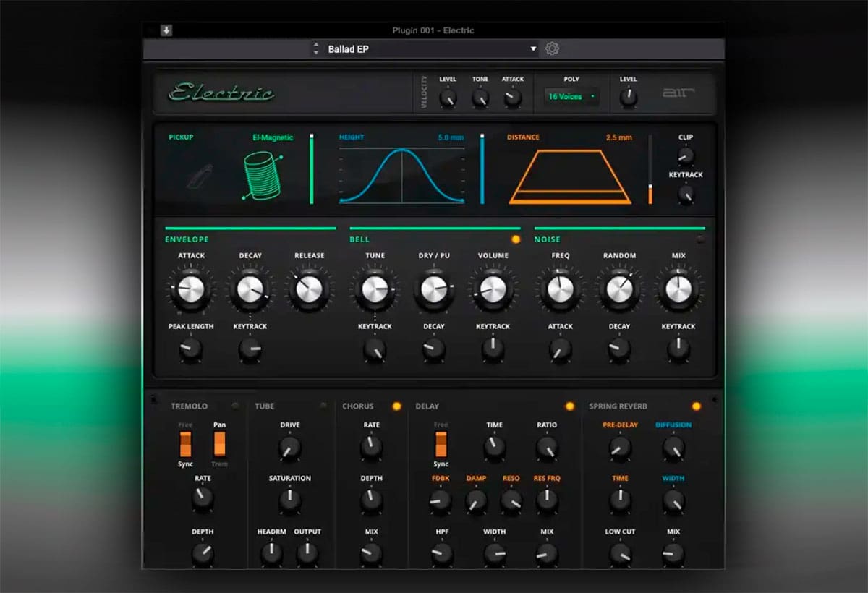The height and width of the screenshot is (593, 868).
Task: Click the Keytrack knob under Bell Tune
Action: coord(375,350)
